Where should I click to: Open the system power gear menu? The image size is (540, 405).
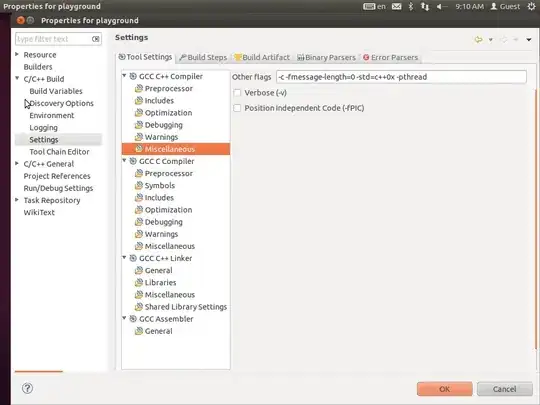click(x=531, y=6)
